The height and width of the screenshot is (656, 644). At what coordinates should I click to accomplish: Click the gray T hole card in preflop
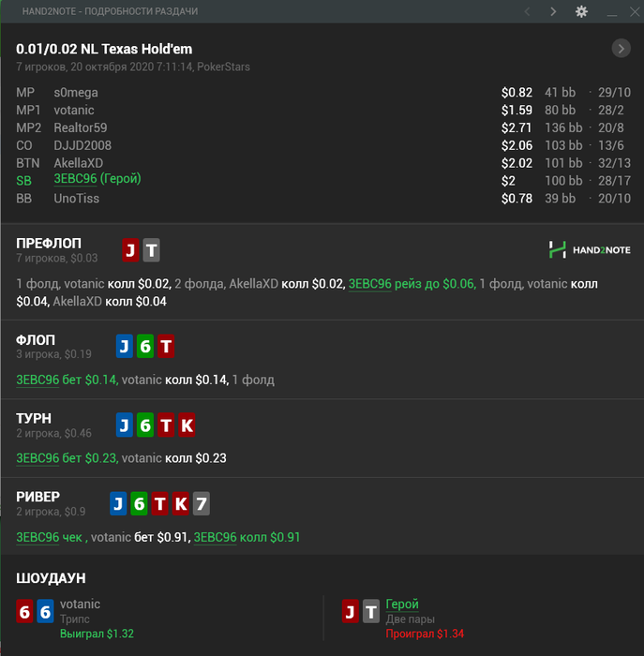click(x=152, y=250)
